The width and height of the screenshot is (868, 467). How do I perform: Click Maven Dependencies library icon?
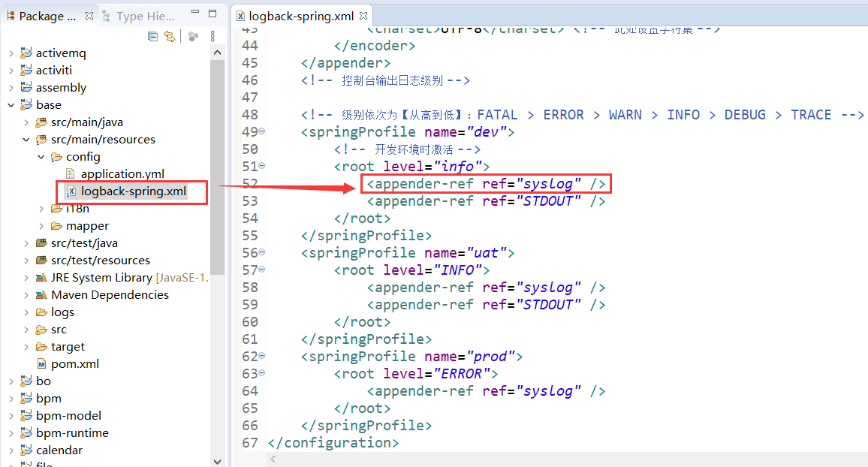(x=41, y=295)
